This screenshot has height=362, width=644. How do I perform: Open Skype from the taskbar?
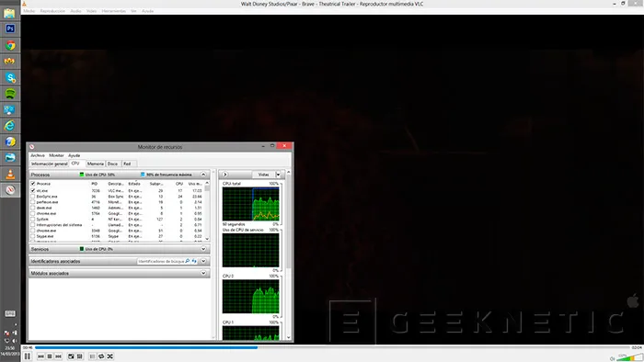coord(10,77)
